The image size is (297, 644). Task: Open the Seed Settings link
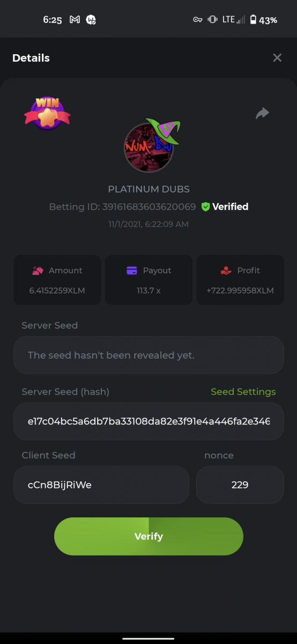coord(243,392)
